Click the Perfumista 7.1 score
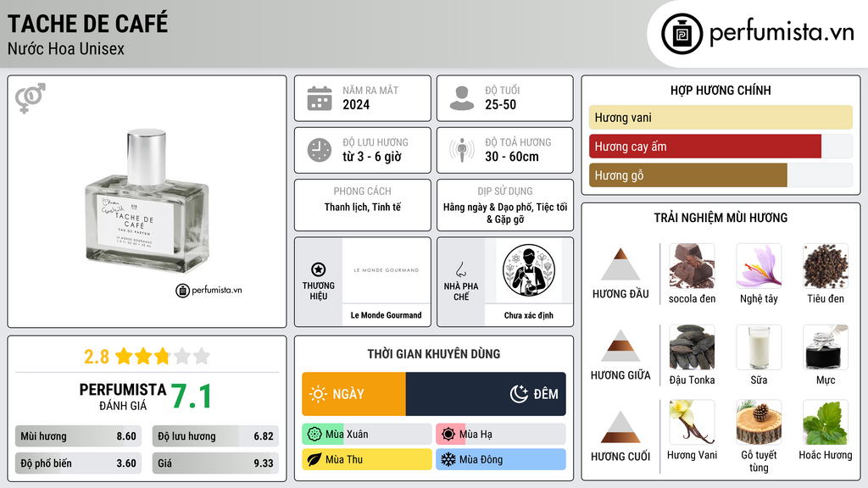This screenshot has width=868, height=488. tap(191, 396)
